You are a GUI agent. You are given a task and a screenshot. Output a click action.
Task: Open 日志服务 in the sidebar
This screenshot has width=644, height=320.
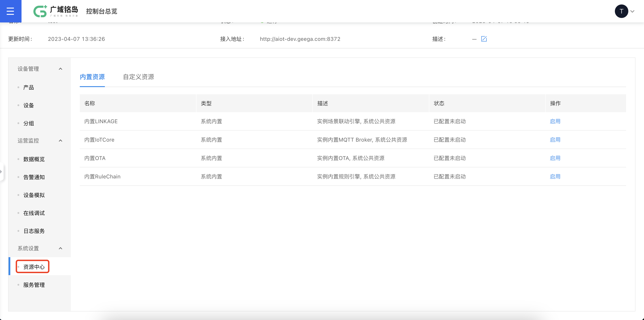point(34,231)
